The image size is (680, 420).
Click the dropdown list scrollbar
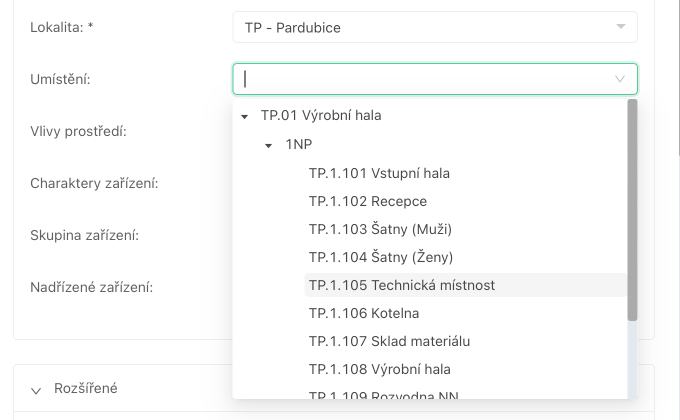pos(632,210)
